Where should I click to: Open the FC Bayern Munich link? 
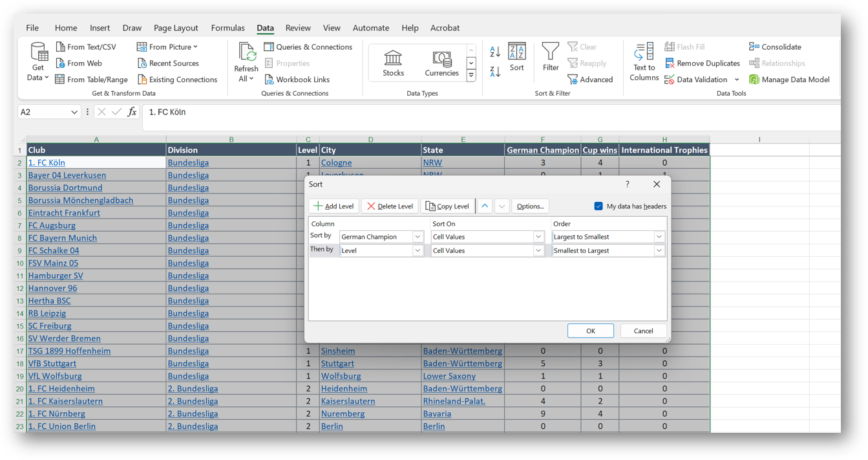click(63, 238)
